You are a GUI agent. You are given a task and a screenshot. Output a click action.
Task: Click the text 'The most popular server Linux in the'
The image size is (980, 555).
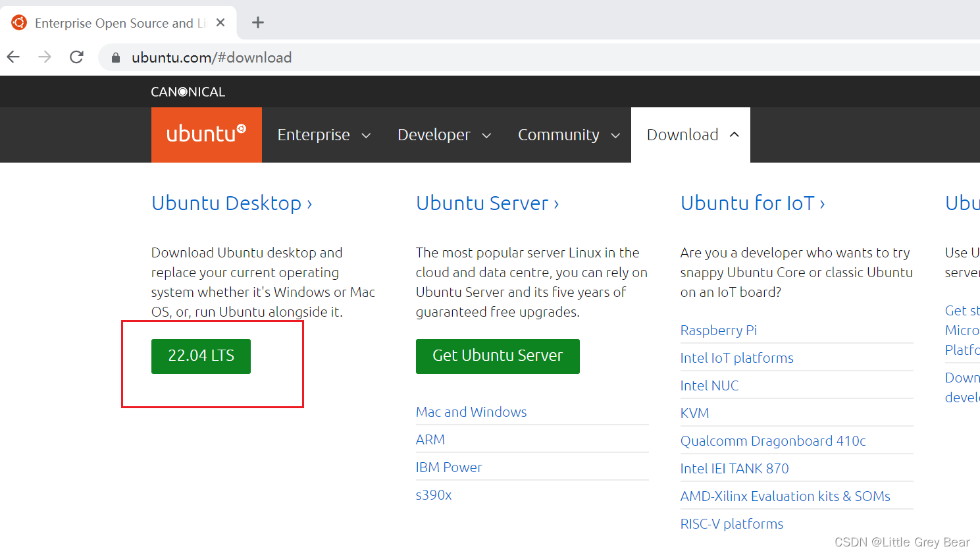pos(527,253)
